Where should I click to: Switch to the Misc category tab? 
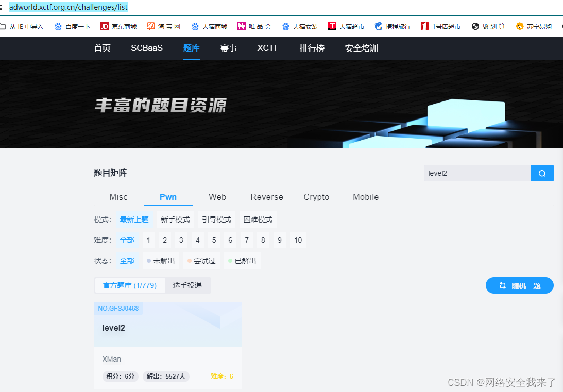point(118,197)
